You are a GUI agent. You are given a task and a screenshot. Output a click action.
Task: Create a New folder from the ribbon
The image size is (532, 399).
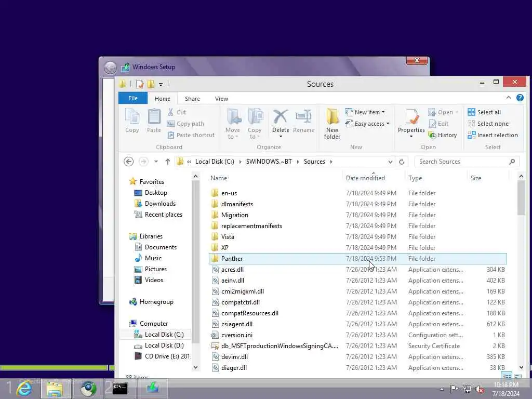coord(332,124)
